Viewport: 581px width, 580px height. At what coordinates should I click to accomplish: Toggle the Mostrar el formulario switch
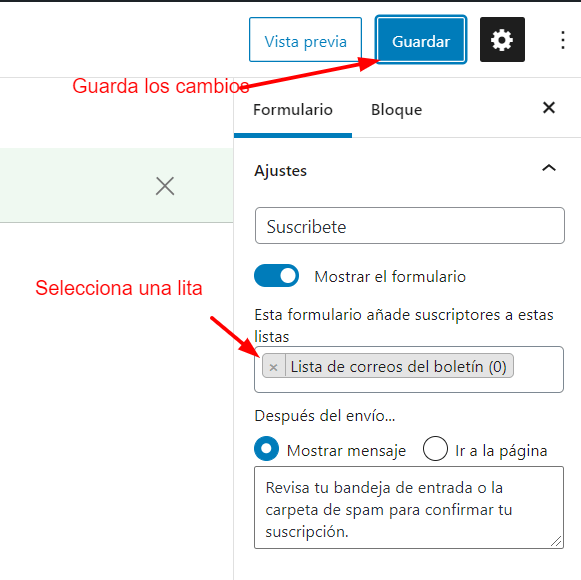tap(276, 276)
